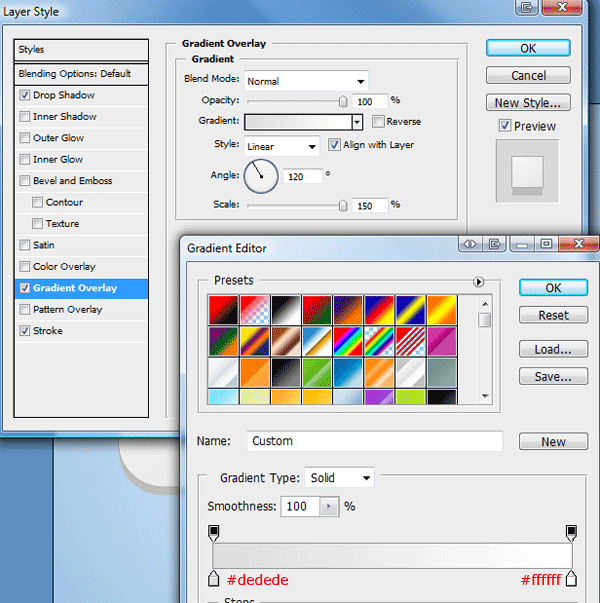
Task: Enable the Inner Shadow checkbox
Action: (x=25, y=116)
